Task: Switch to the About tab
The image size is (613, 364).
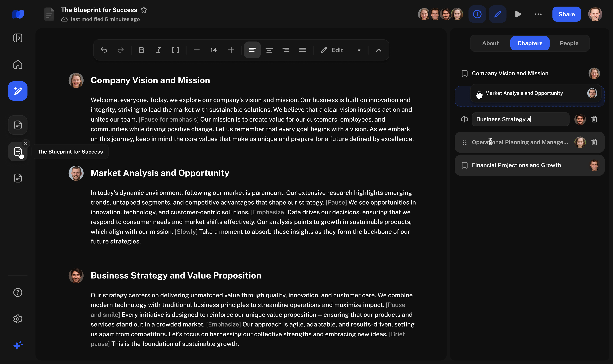Action: 490,43
